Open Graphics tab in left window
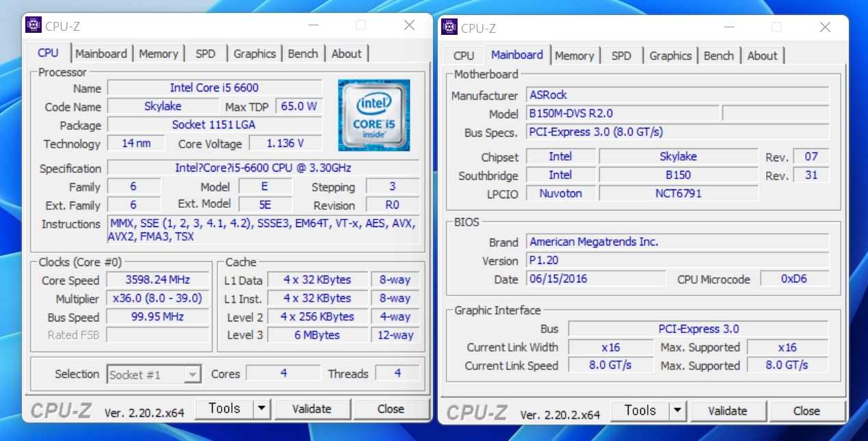Image resolution: width=868 pixels, height=441 pixels. click(254, 53)
